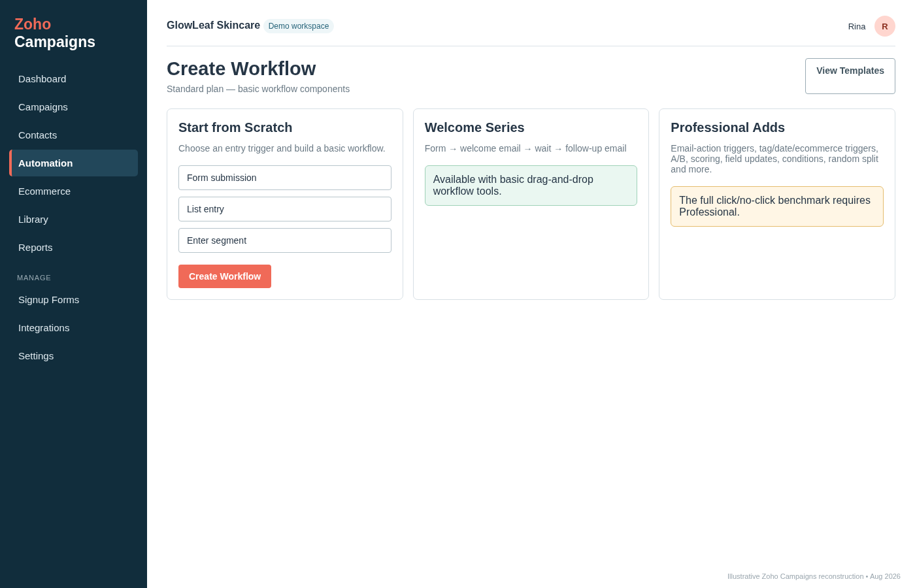The height and width of the screenshot is (588, 915).
Task: Open the Ecommerce section
Action: click(73, 191)
